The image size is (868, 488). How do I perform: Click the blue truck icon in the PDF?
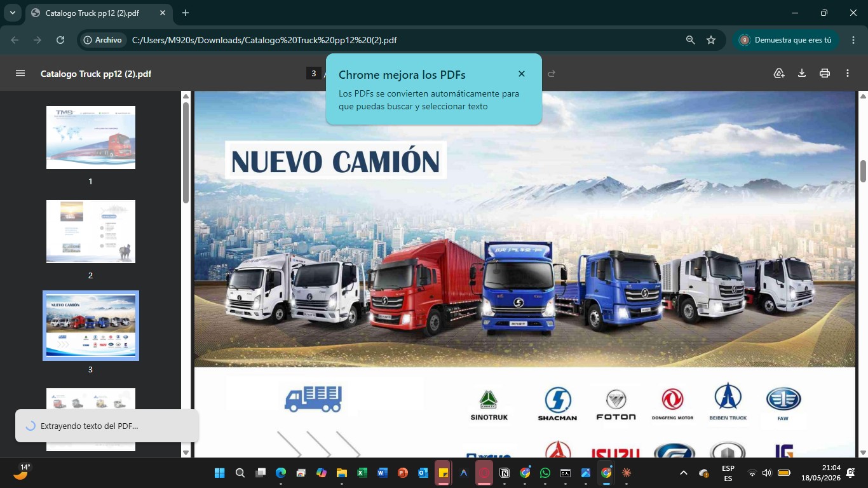pyautogui.click(x=313, y=399)
